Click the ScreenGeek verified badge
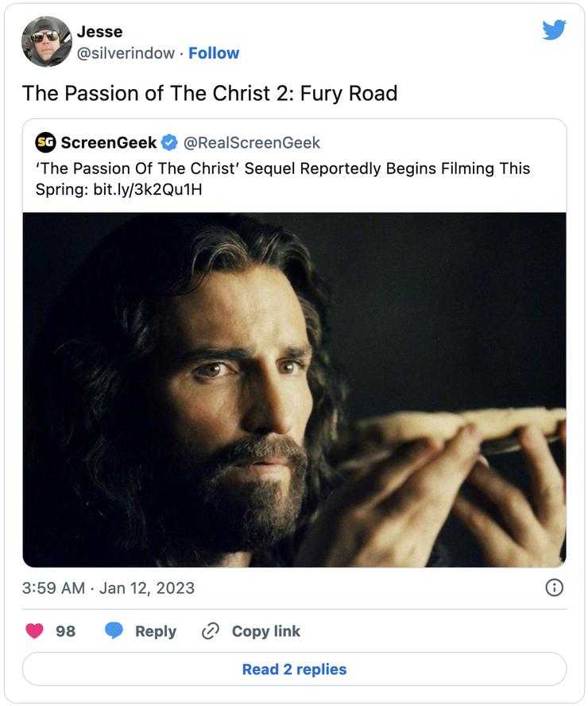Image resolution: width=588 pixels, height=706 pixels. [x=169, y=143]
